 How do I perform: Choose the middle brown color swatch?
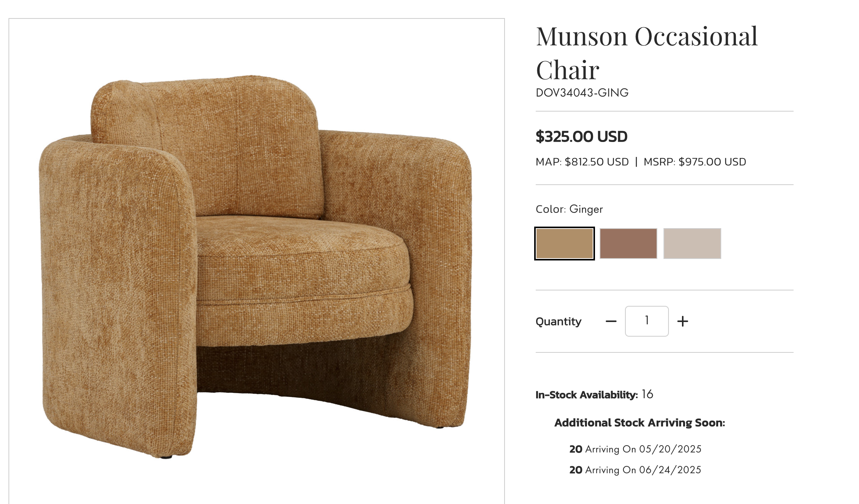coord(628,244)
